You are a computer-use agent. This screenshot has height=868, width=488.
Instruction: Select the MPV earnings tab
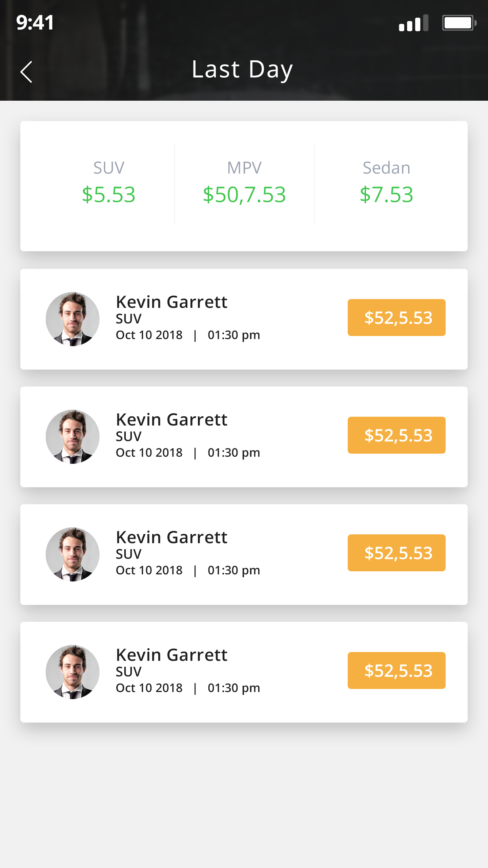244,183
